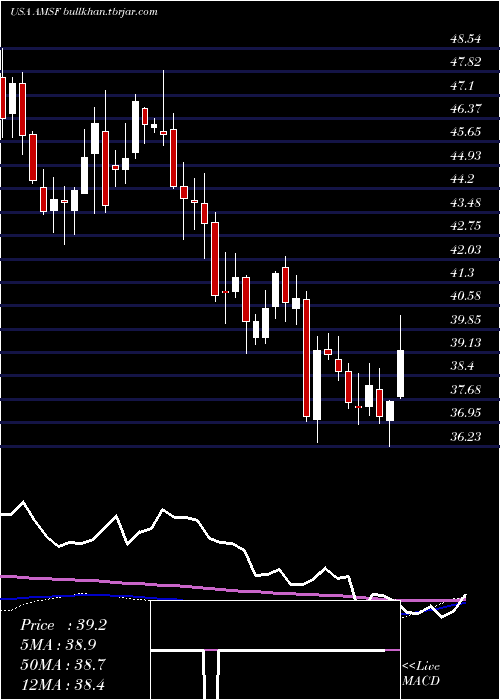Click the MACD histogram box
Image resolution: width=500 pixels, height=700 pixels.
coord(275,650)
